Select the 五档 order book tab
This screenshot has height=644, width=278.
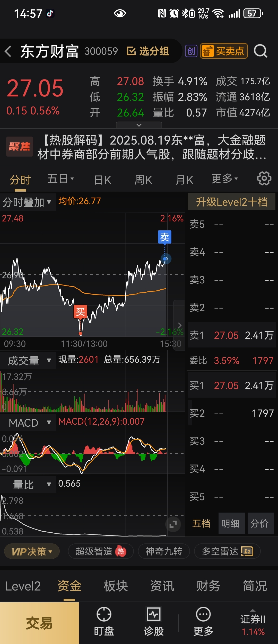click(x=201, y=523)
